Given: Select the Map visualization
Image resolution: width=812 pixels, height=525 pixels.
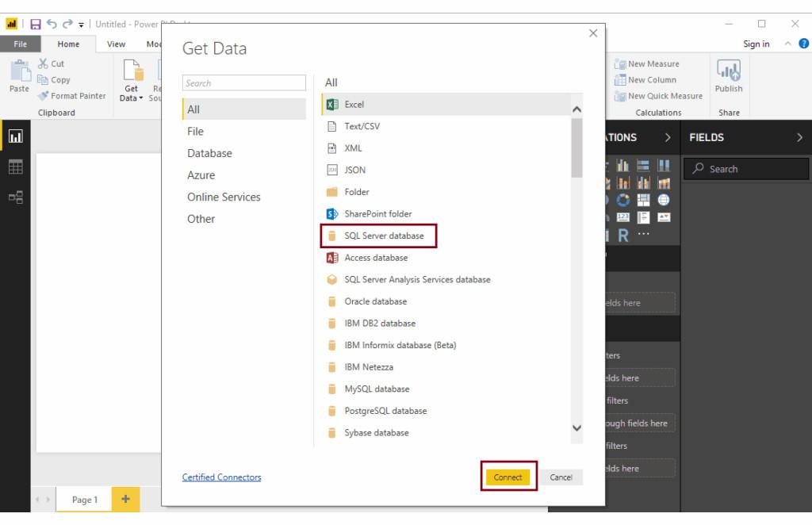Looking at the screenshot, I should tap(664, 200).
